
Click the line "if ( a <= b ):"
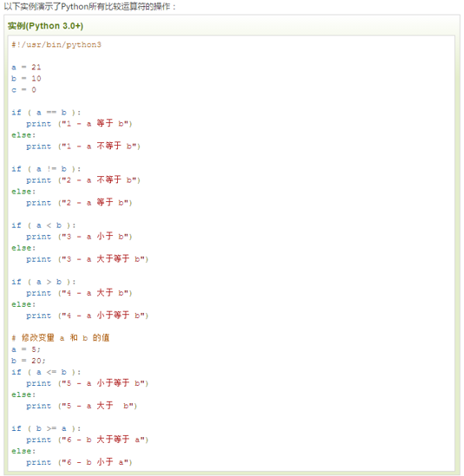46,372
